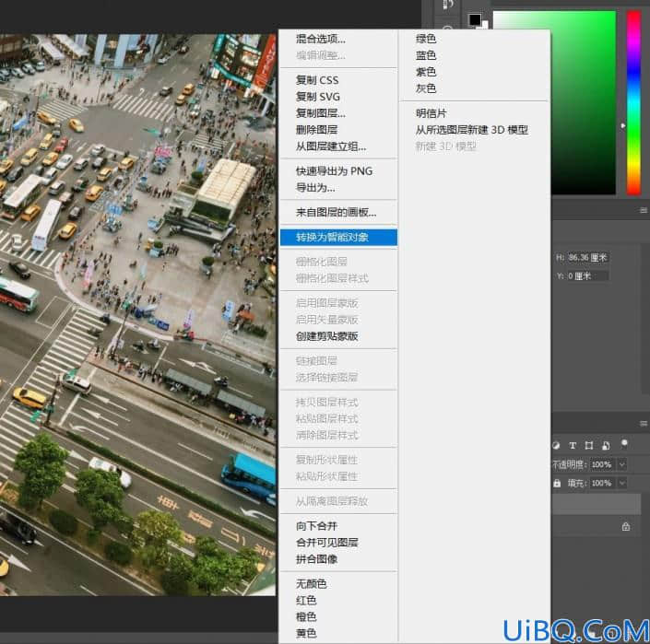This screenshot has width=650, height=644.
Task: Click the H: 86.36 厘米 field
Action: (587, 258)
